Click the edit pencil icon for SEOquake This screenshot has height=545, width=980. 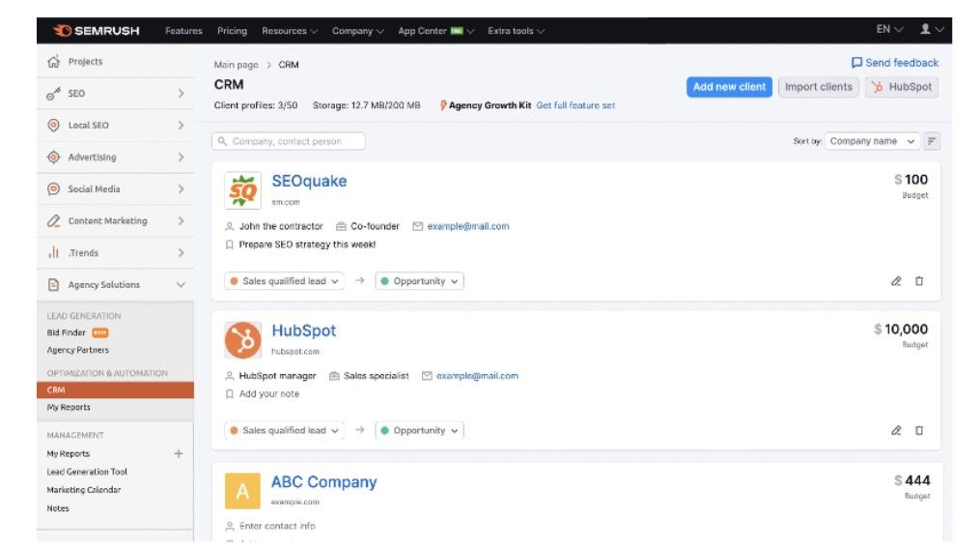pos(896,281)
